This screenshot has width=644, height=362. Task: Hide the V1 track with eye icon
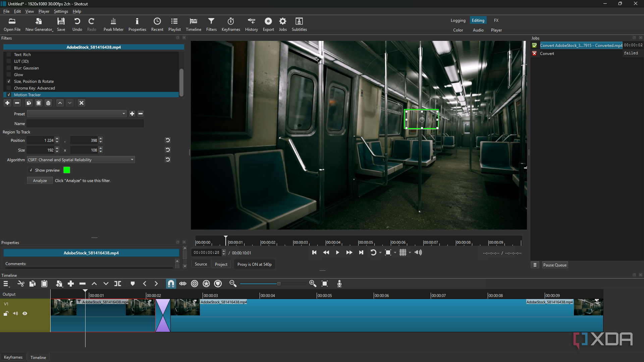click(25, 313)
